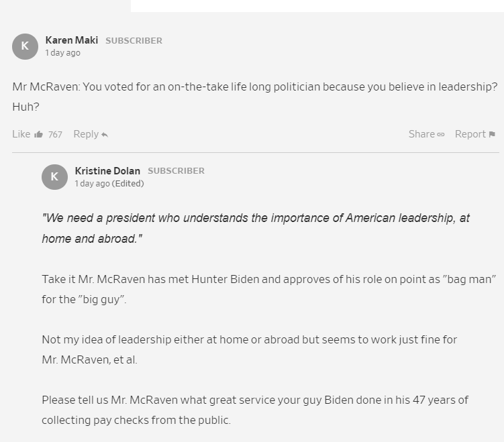
Task: Click Karen Maki's '1 day ago' timestamp
Action: (x=62, y=53)
